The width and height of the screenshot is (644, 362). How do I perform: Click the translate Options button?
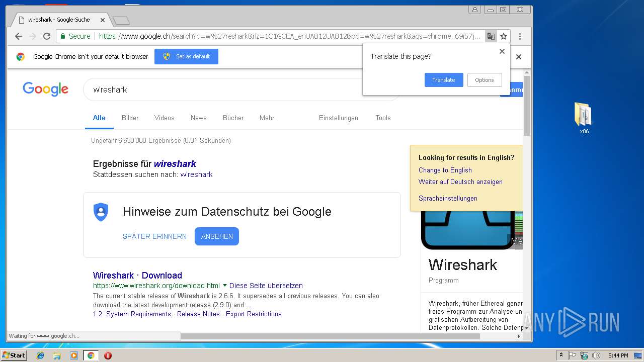click(485, 80)
